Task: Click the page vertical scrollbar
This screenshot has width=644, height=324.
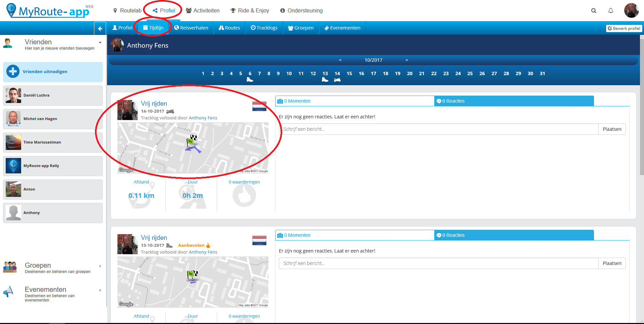Action: [x=642, y=107]
